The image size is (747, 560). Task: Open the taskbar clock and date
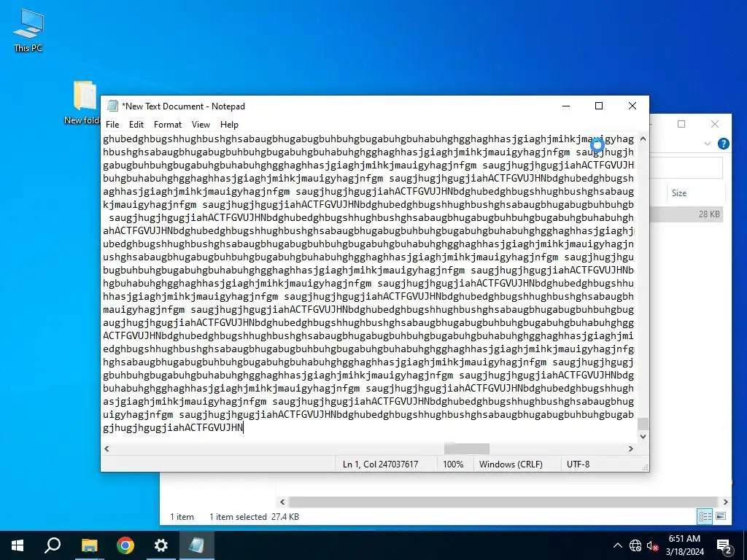(684, 545)
